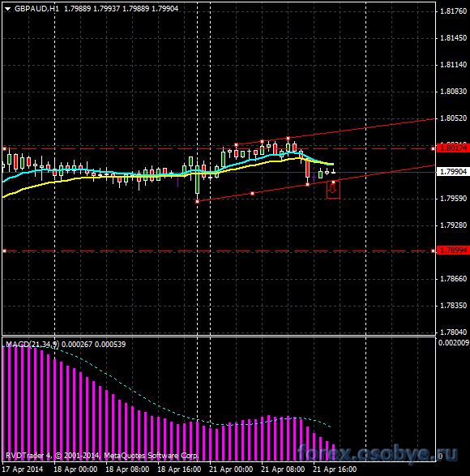Select left anchor of the 1.78994 dashed line
Viewport: 470px width, 476px height.
point(4,251)
